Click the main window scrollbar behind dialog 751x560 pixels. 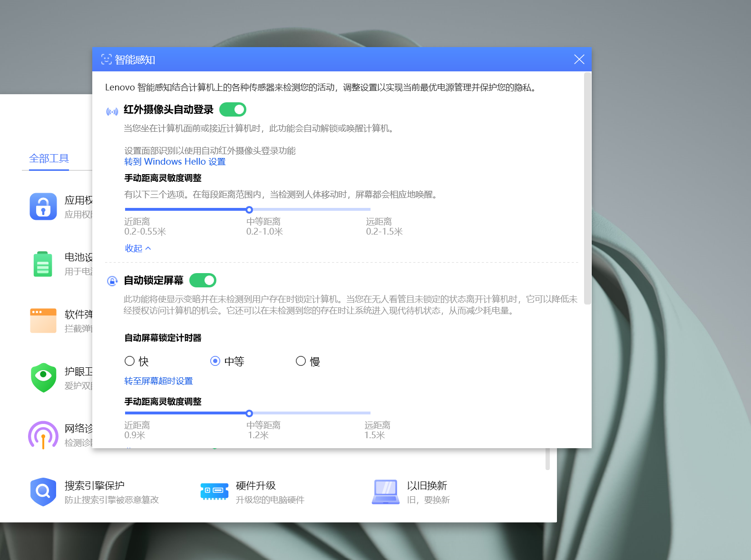[547, 459]
